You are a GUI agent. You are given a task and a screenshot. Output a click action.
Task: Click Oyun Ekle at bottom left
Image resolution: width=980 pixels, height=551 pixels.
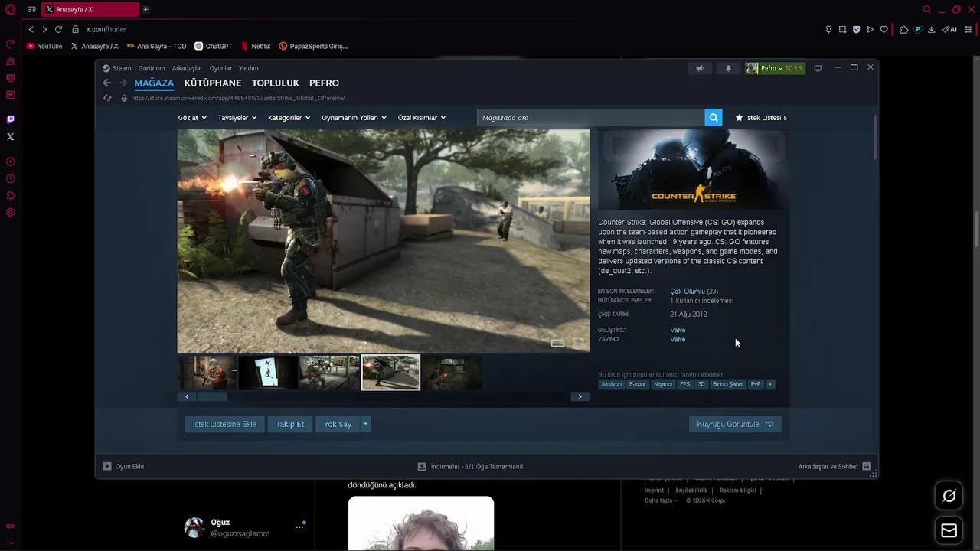click(123, 466)
